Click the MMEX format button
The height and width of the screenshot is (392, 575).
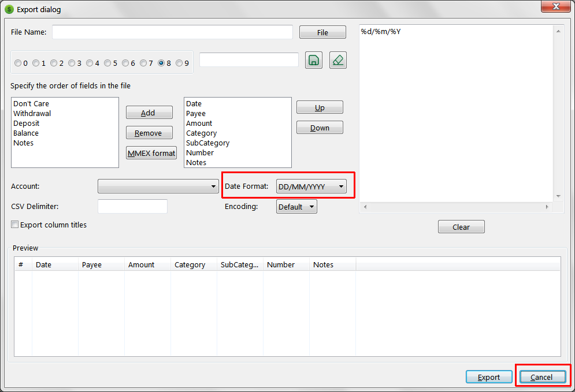[x=151, y=153]
